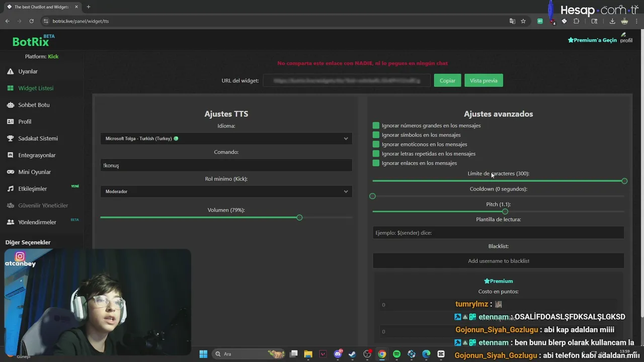Screen dimensions: 644x362
Task: Open Sohbet Botu menu item
Action: [x=34, y=105]
